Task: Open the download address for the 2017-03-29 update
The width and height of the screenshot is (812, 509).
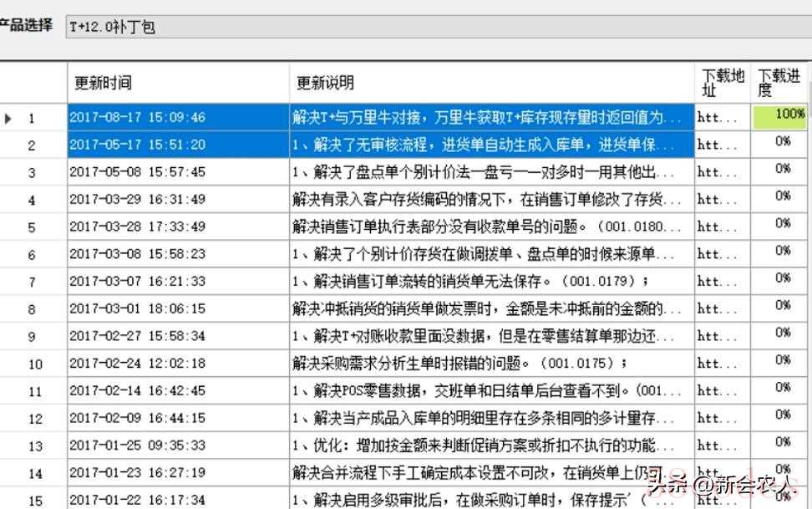Action: pyautogui.click(x=723, y=199)
